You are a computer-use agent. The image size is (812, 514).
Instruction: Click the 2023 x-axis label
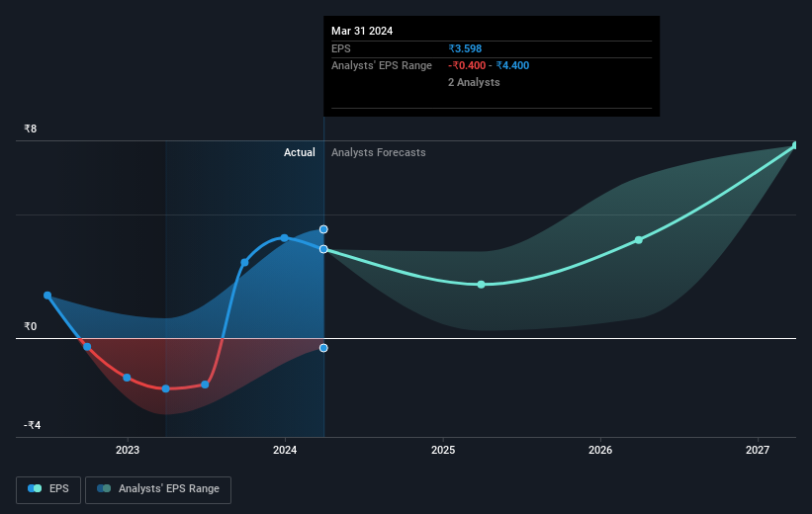tap(128, 450)
